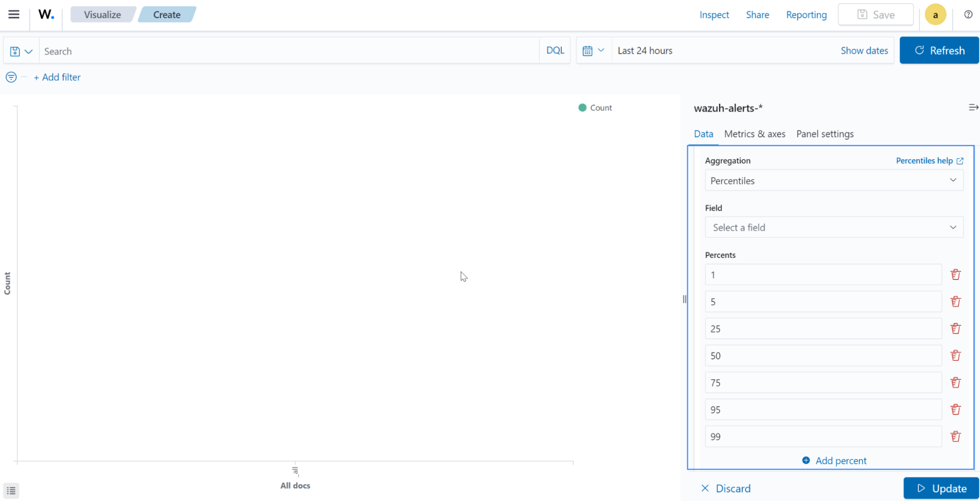The height and width of the screenshot is (501, 980).
Task: Toggle the chart legend via the bottom-left icon
Action: 11,490
